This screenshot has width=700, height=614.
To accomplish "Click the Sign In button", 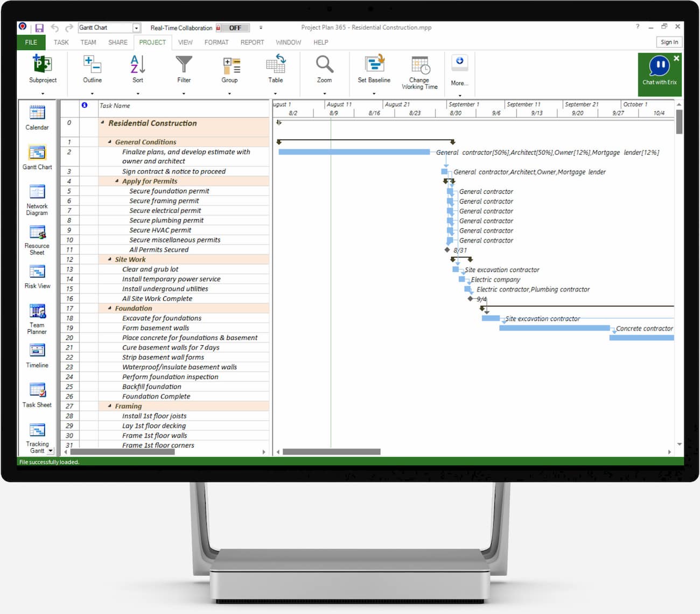I will tap(669, 42).
